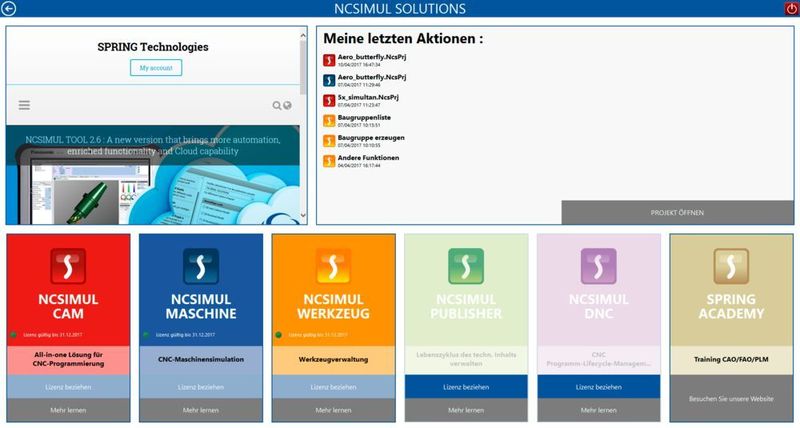This screenshot has width=800, height=428.
Task: Click orange icon beside Baugruppe erzeugen
Action: click(x=329, y=141)
